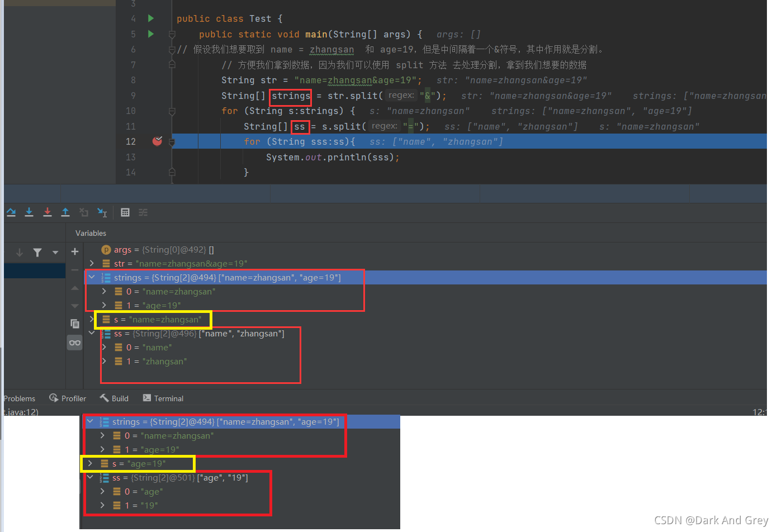Click the array icon of the ss @501 row

(x=104, y=478)
